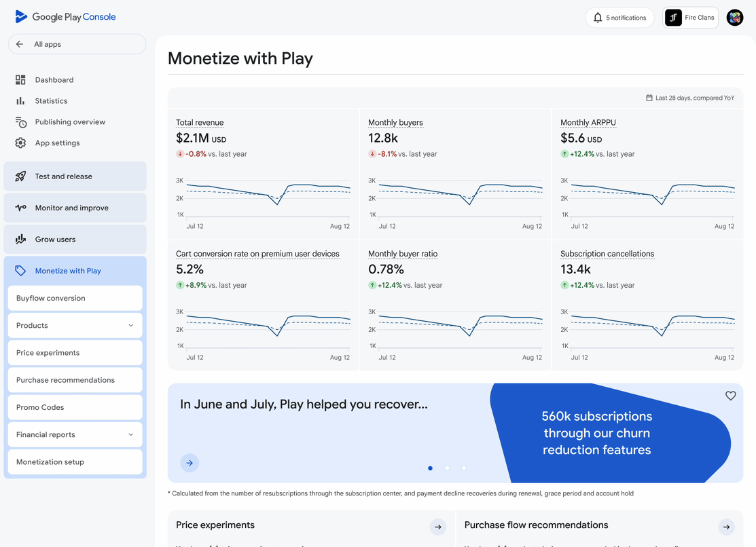Click the heart icon on recovery banner

coord(730,396)
